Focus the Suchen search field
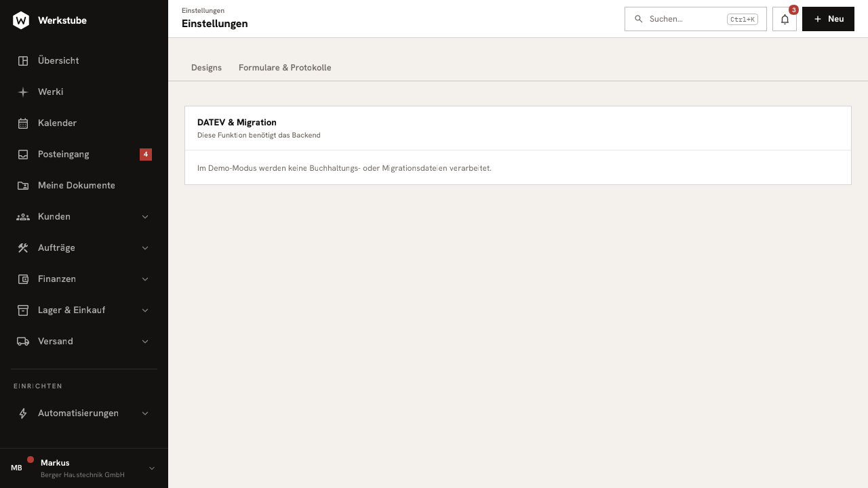Viewport: 868px width, 488px height. tap(696, 19)
